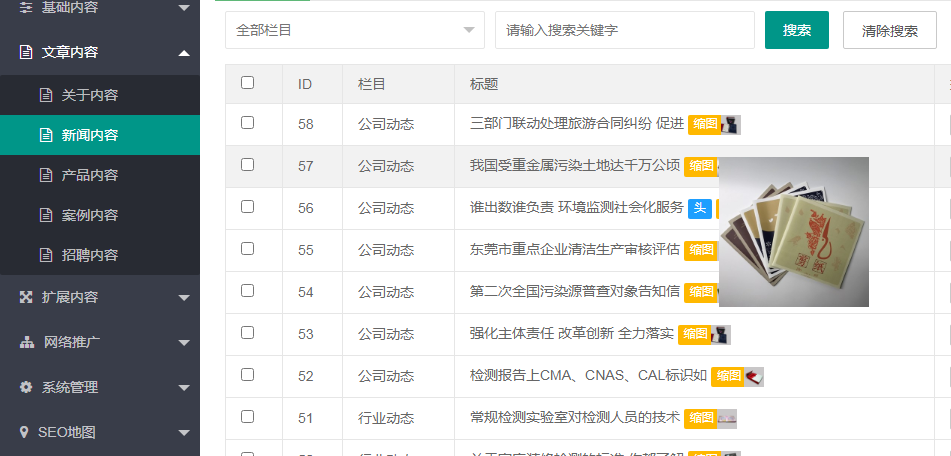Click the document icon beside 产品内容
Screen dimensions: 951x456
pyautogui.click(x=45, y=175)
